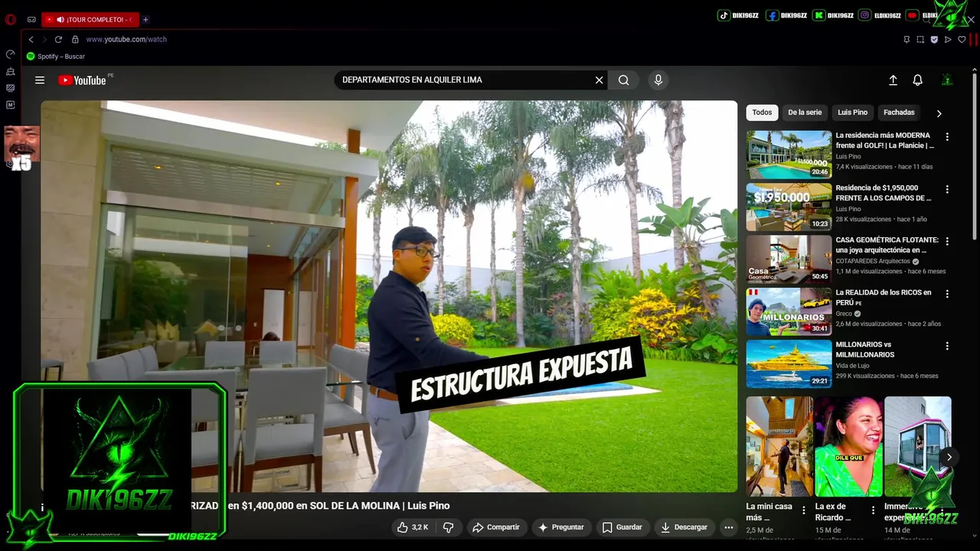980x551 pixels.
Task: Show more filter chips with right chevron
Action: click(939, 113)
